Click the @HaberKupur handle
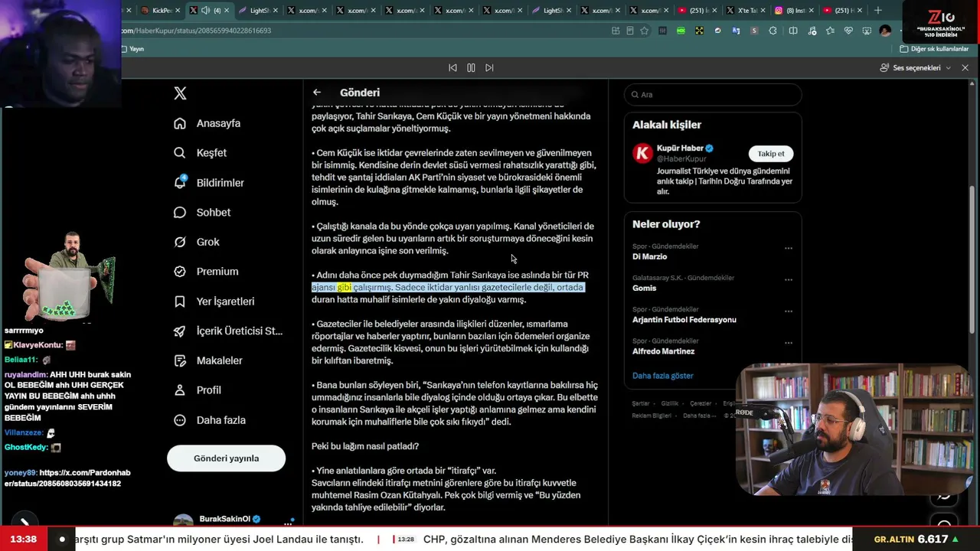980x551 pixels. click(681, 158)
